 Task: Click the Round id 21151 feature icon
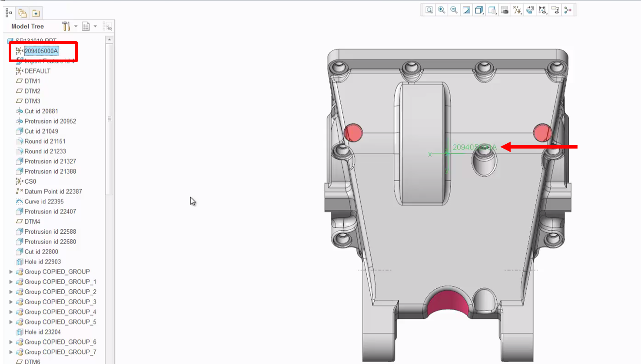coord(19,141)
